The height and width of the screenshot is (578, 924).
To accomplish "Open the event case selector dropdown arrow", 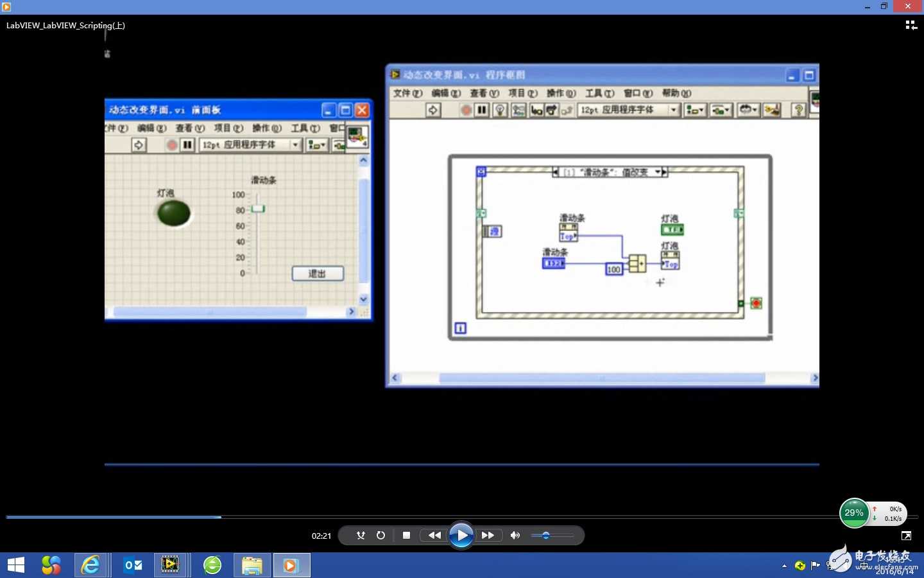I will point(658,172).
